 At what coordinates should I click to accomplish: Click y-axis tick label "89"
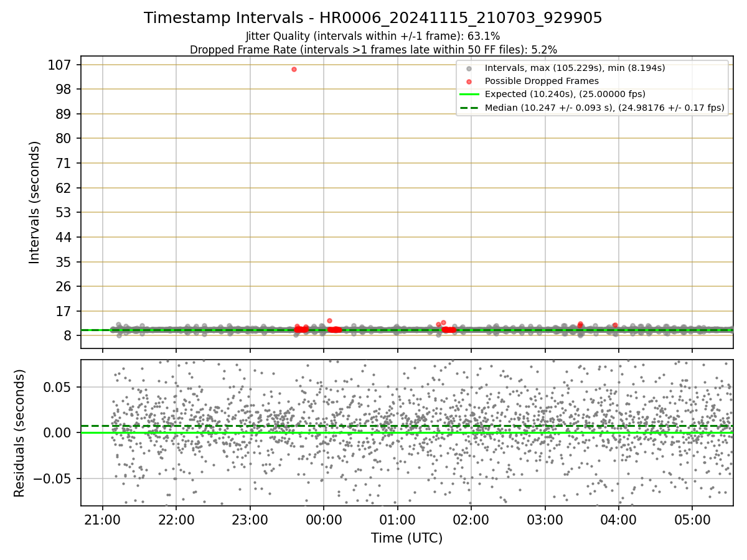[64, 114]
